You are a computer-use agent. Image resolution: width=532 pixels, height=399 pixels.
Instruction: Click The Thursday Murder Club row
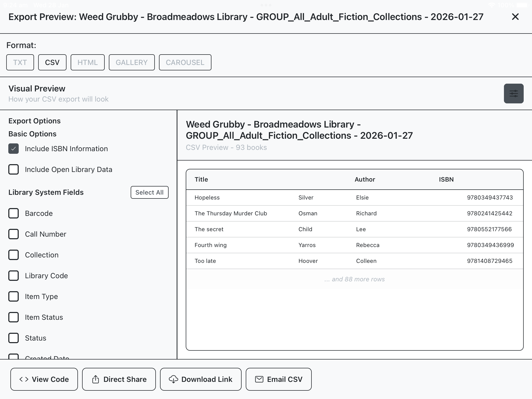tap(231, 213)
